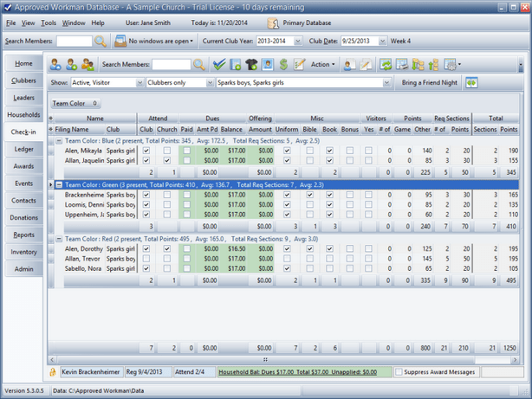Open the Inventory section
Image resolution: width=532 pixels, height=399 pixels.
point(23,252)
